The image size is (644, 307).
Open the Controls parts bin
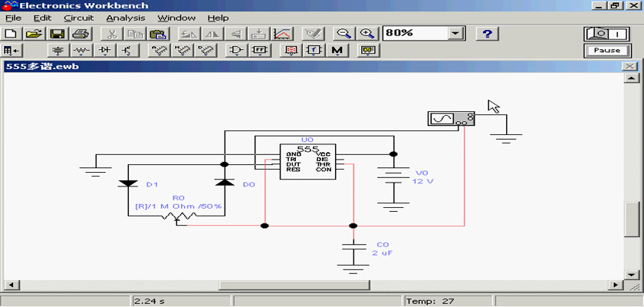point(314,51)
